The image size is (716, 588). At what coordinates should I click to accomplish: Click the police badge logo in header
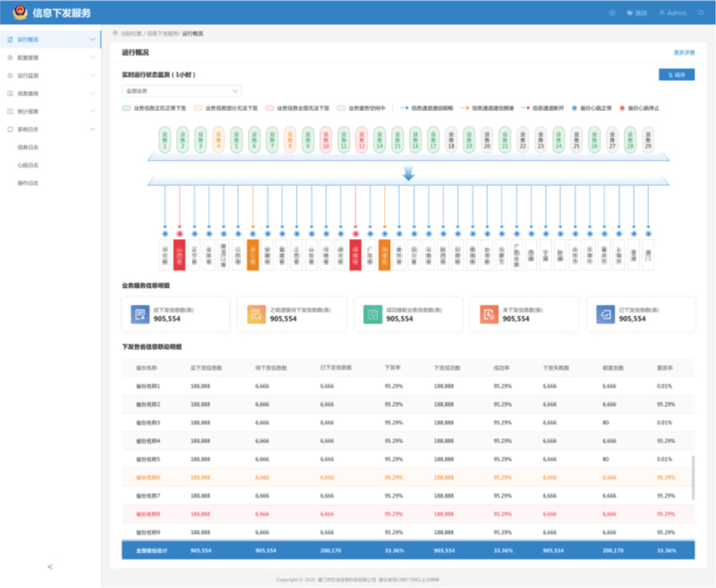tap(19, 13)
